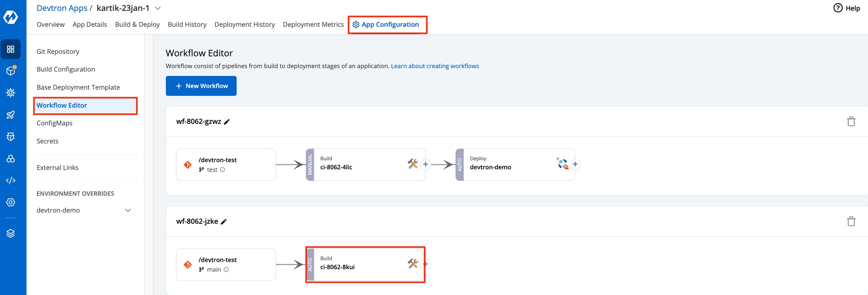Viewport: 868px width, 295px height.
Task: Open Build Configuration settings
Action: 66,69
